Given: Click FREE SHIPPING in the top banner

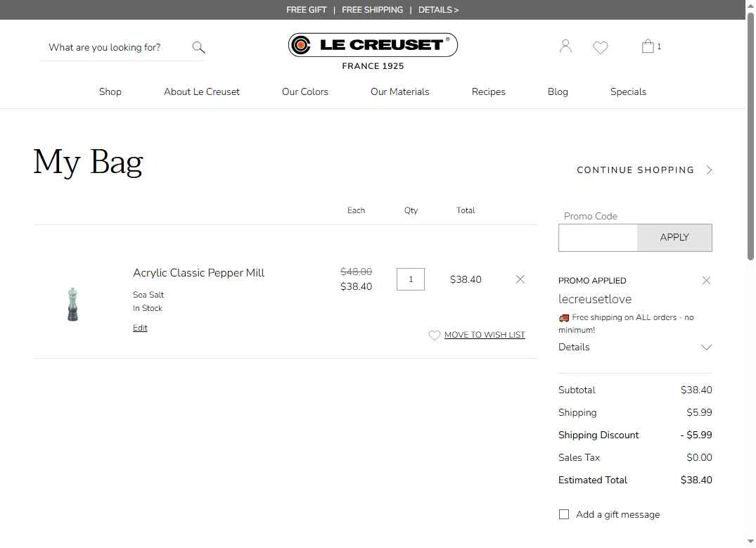Looking at the screenshot, I should (372, 10).
